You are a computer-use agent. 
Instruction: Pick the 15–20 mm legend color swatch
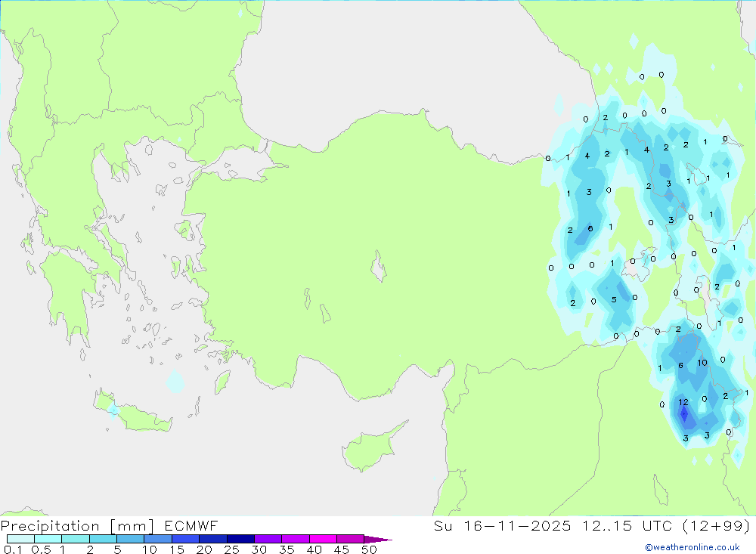pyautogui.click(x=186, y=539)
